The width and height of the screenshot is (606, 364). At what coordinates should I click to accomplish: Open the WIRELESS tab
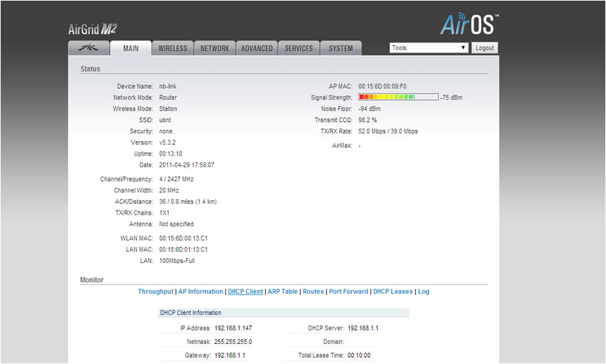point(173,48)
